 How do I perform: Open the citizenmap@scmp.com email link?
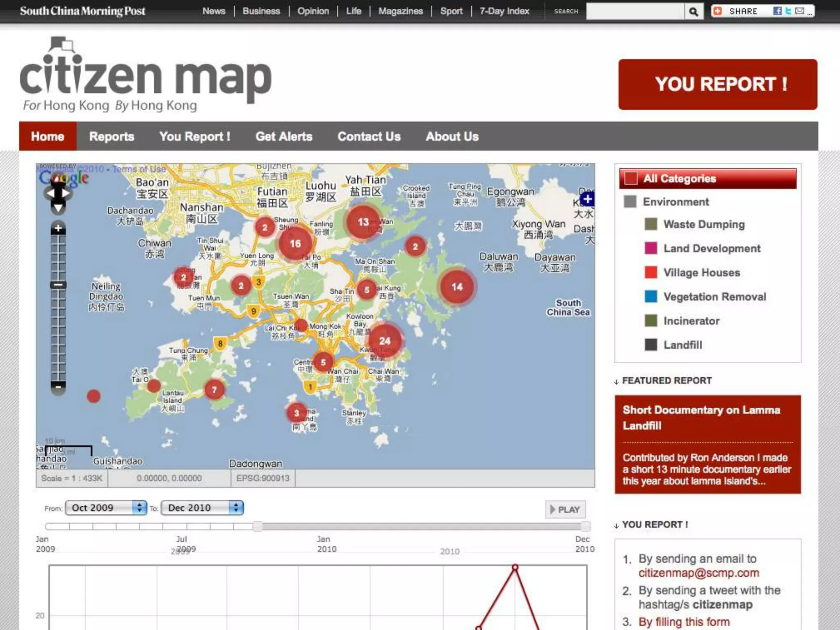698,573
